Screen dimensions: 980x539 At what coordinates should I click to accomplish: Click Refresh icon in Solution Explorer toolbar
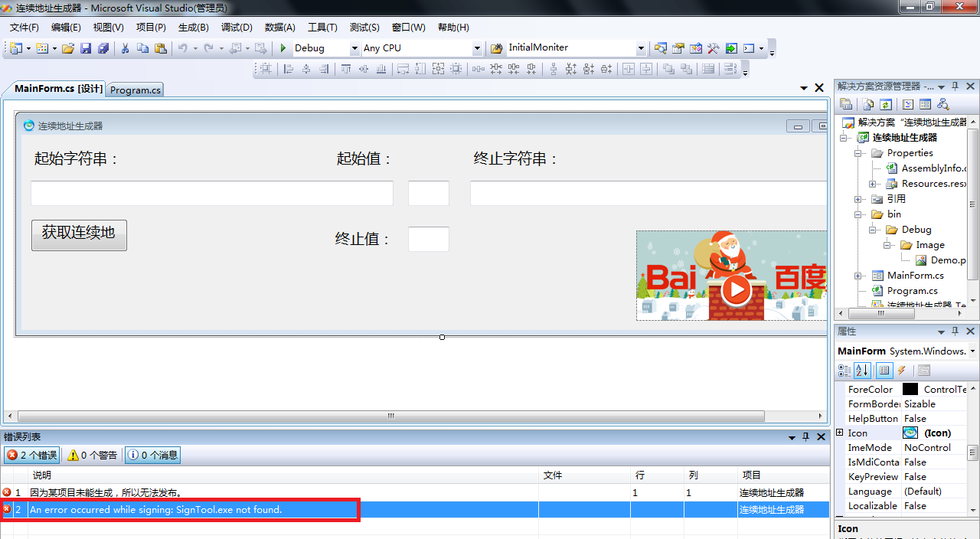[x=886, y=104]
